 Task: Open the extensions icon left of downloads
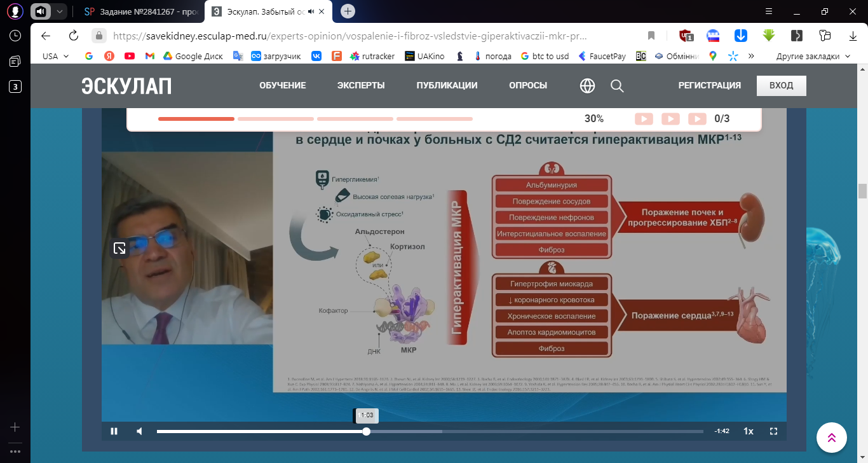pos(825,36)
